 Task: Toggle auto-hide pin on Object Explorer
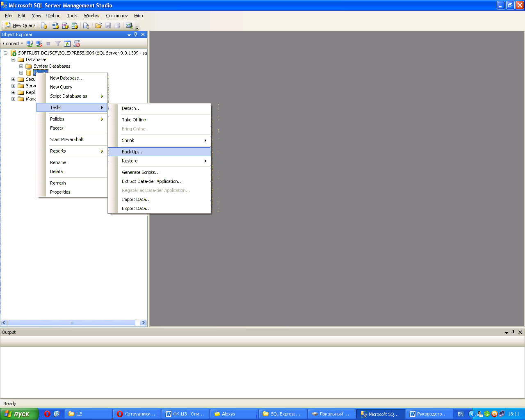point(136,34)
